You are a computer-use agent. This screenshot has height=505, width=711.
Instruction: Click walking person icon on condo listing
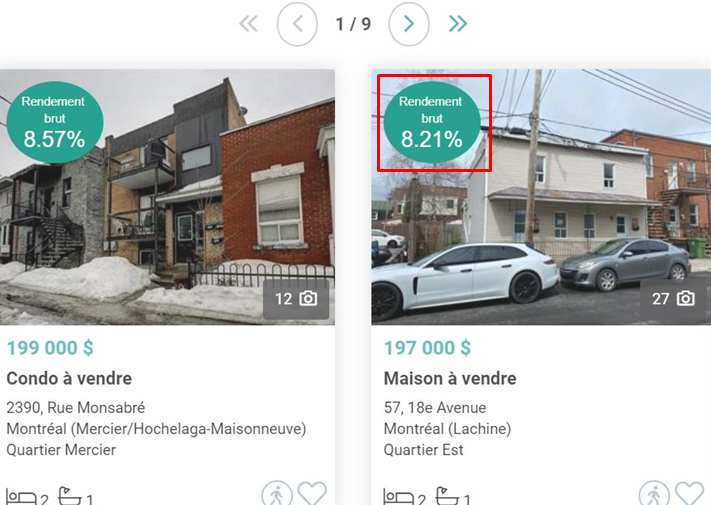click(277, 493)
